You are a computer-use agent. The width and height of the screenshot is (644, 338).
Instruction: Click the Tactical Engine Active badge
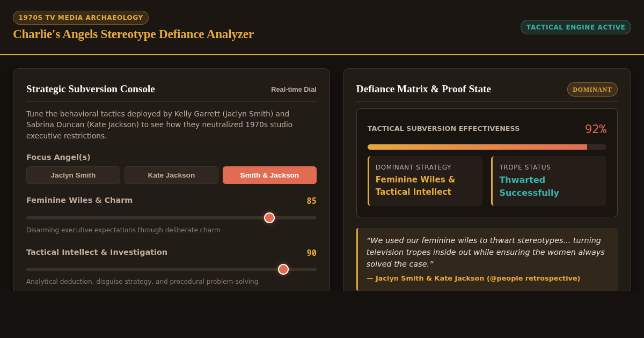[576, 27]
